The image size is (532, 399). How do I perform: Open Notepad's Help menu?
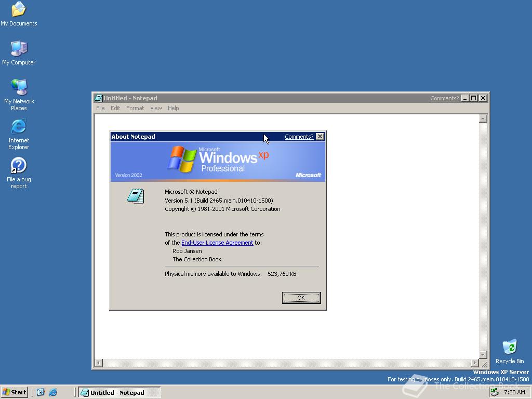click(174, 108)
